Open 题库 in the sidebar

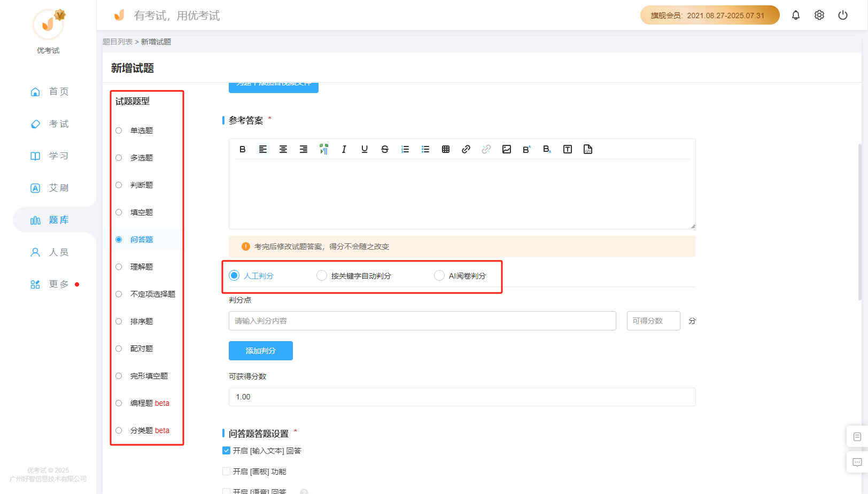(50, 220)
